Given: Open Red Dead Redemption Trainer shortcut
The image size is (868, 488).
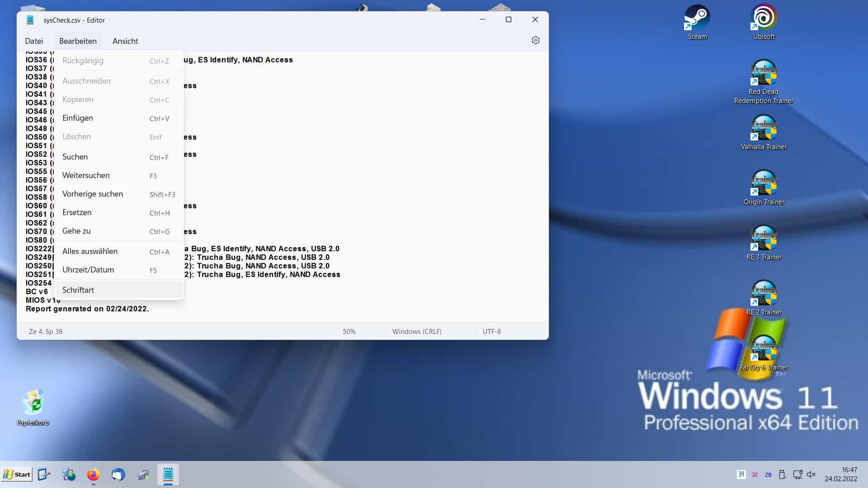Looking at the screenshot, I should [764, 82].
